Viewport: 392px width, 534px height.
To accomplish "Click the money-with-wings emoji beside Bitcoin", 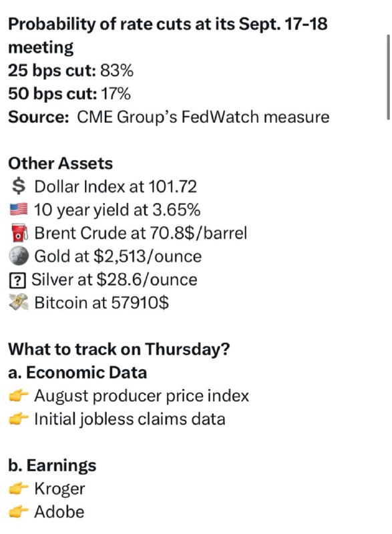I will [19, 302].
